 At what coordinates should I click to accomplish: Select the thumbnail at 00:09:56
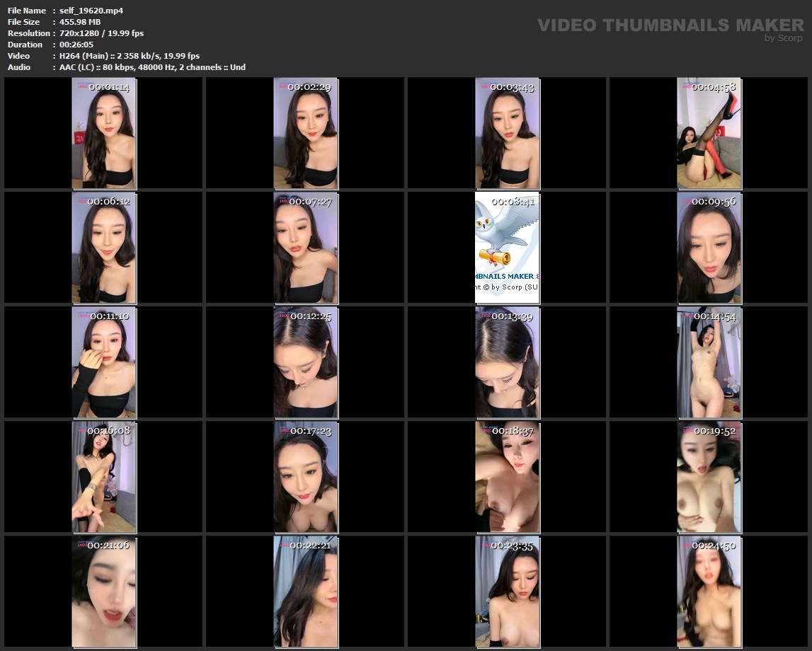point(709,248)
